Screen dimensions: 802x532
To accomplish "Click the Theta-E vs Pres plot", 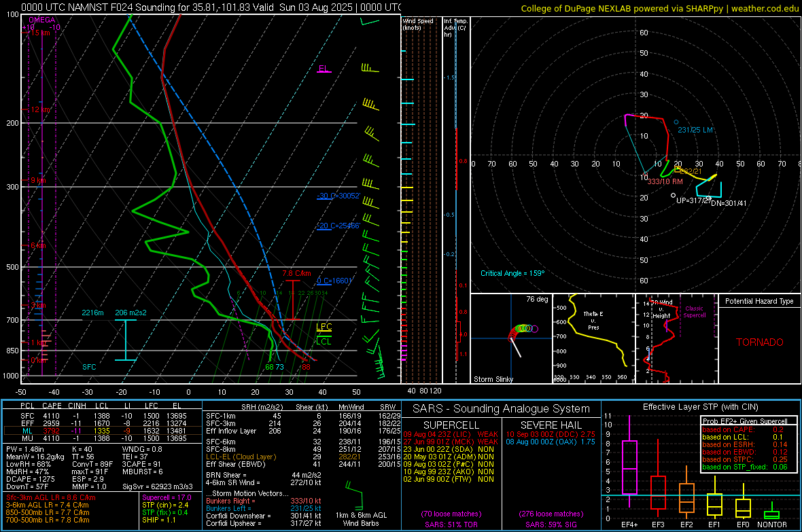I will (593, 338).
